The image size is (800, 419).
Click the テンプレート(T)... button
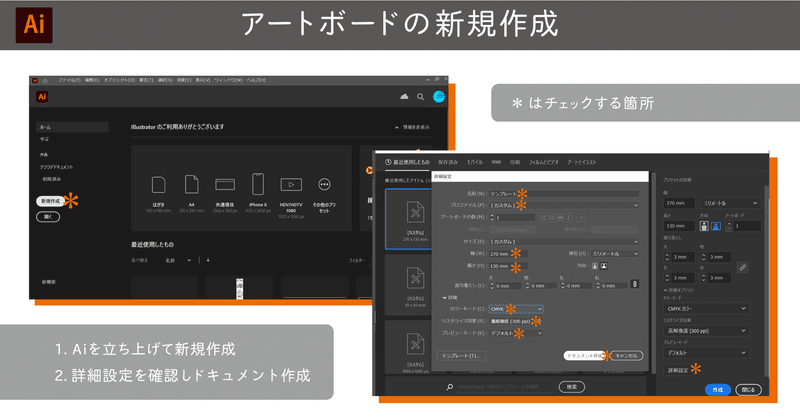[461, 356]
